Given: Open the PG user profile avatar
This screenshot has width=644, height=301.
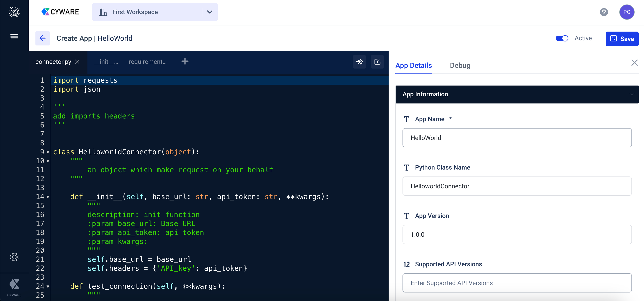Looking at the screenshot, I should [x=627, y=12].
